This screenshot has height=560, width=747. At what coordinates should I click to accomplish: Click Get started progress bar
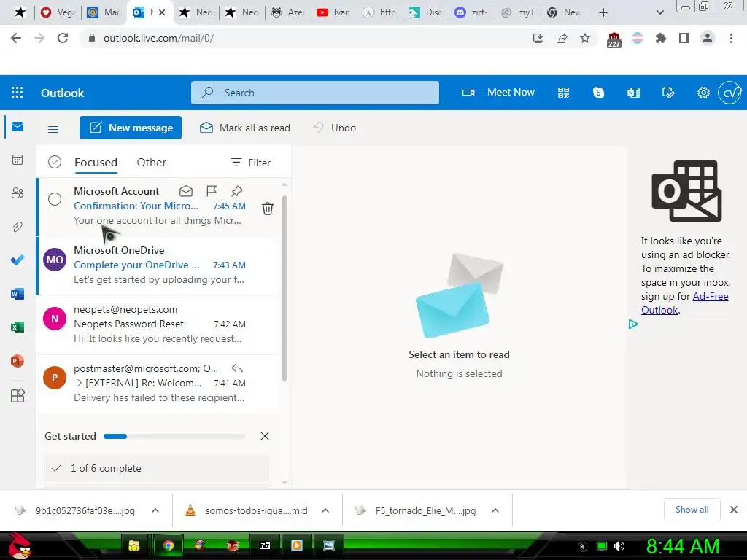(174, 436)
